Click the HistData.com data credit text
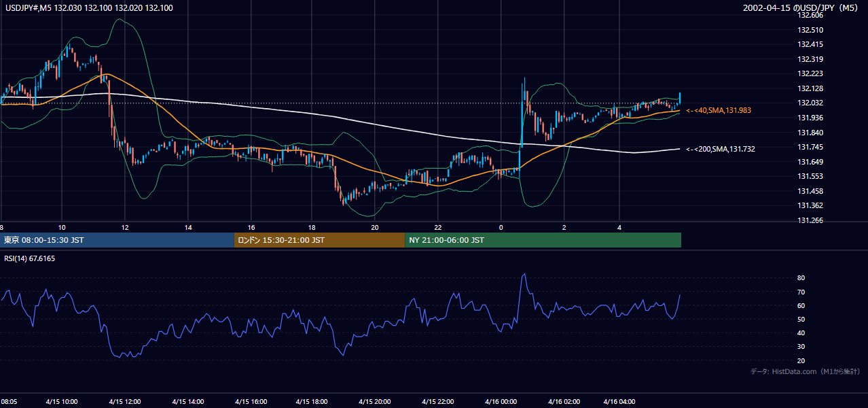The width and height of the screenshot is (868, 408). click(806, 371)
